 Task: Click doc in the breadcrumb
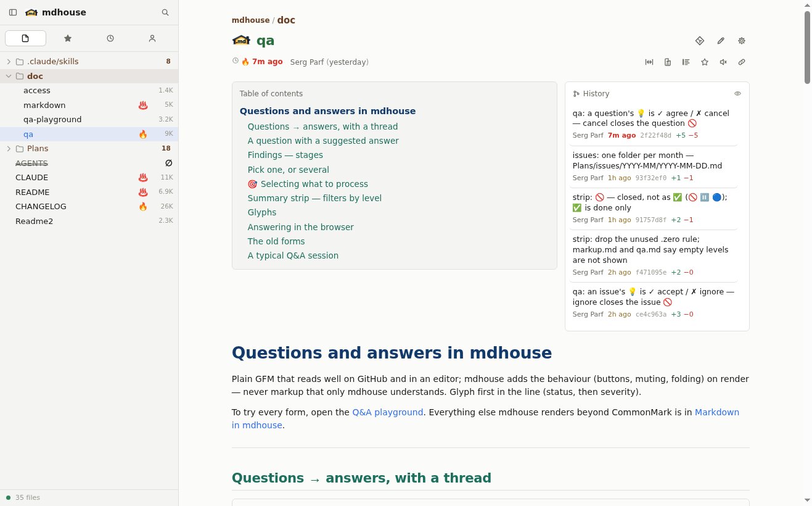286,20
